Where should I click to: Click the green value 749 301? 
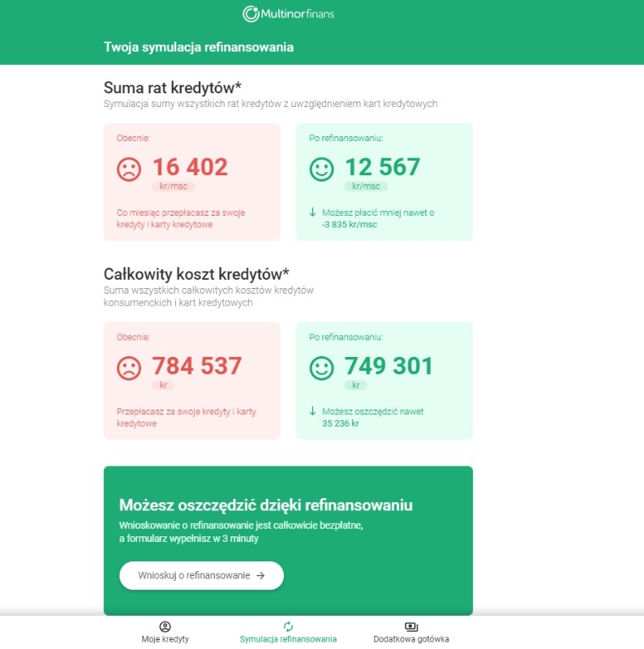coord(389,366)
